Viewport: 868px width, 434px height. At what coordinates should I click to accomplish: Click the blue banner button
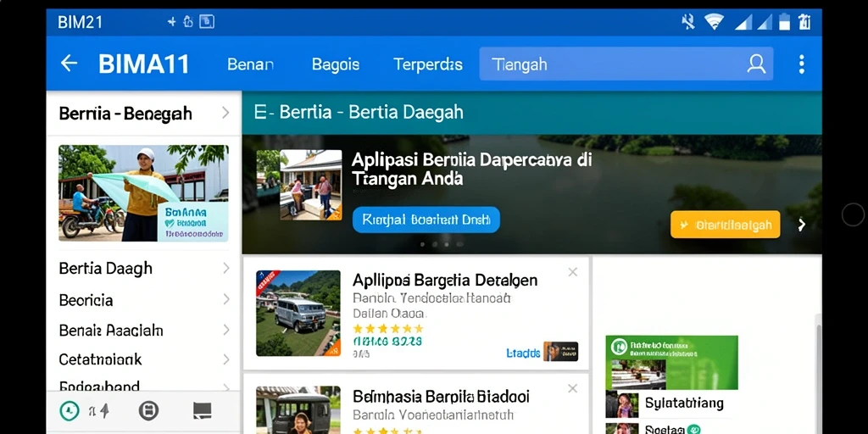(x=426, y=220)
